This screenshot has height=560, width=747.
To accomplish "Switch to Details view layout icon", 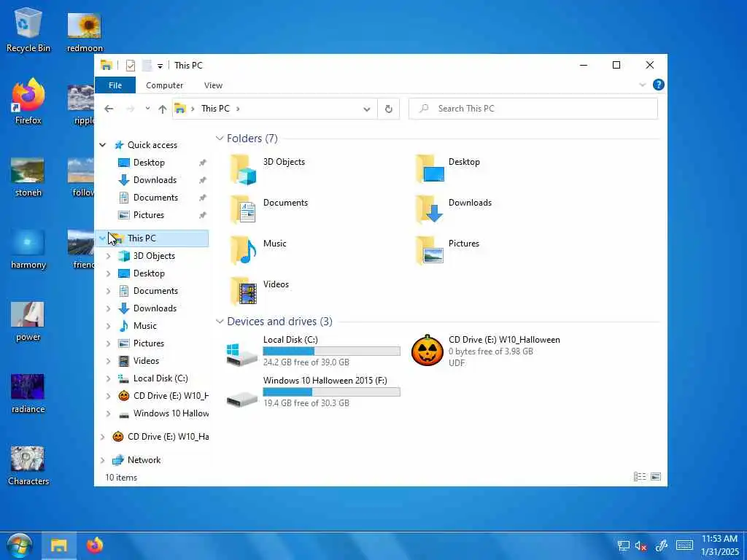I will pos(640,477).
